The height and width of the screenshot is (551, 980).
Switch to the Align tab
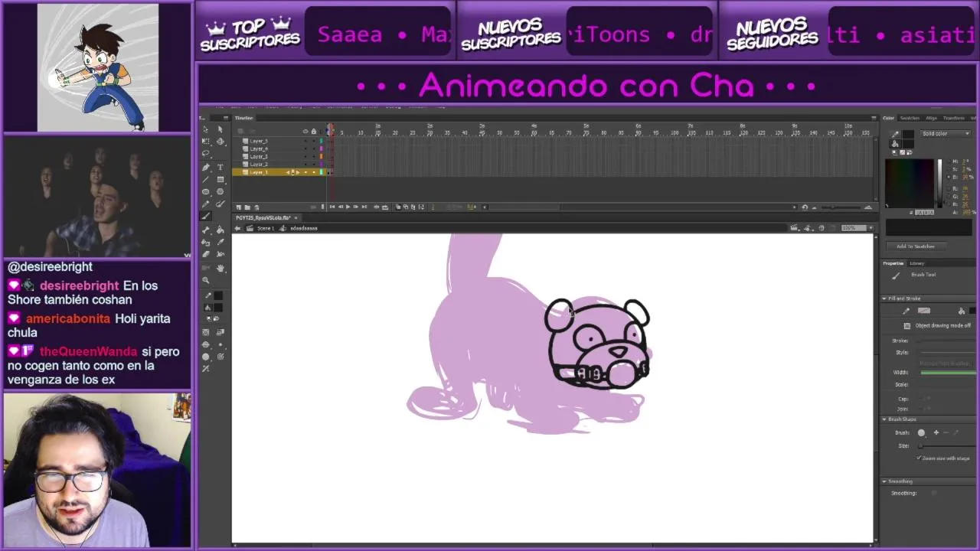[x=931, y=118]
